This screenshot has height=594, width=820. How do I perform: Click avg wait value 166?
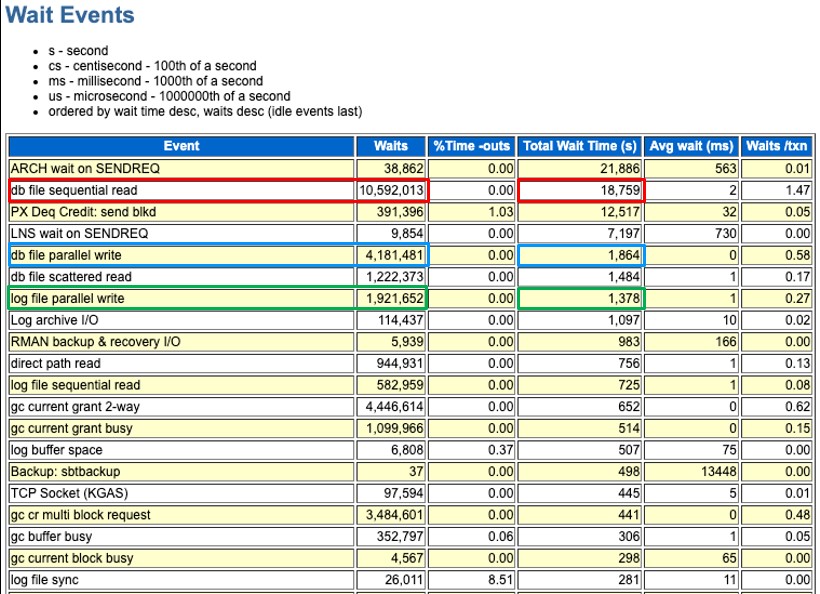click(725, 341)
